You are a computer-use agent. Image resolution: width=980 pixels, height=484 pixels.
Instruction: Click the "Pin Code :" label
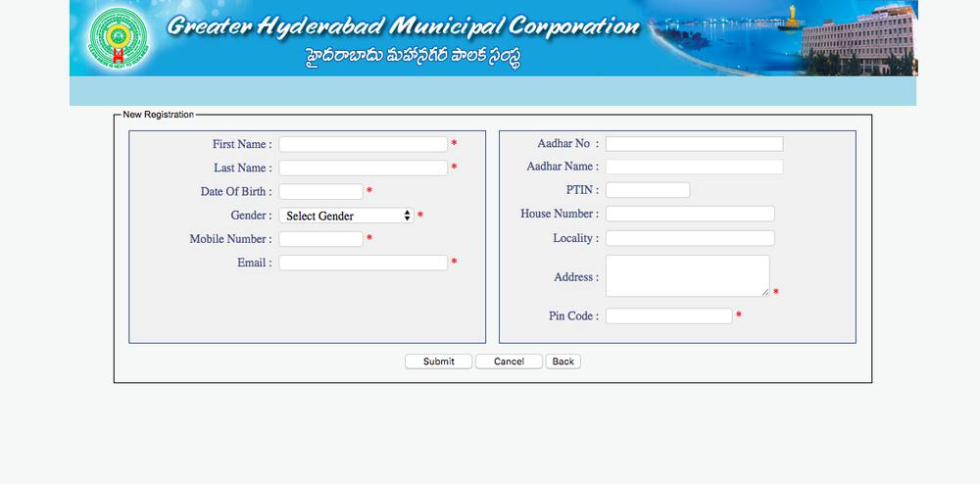(x=573, y=316)
